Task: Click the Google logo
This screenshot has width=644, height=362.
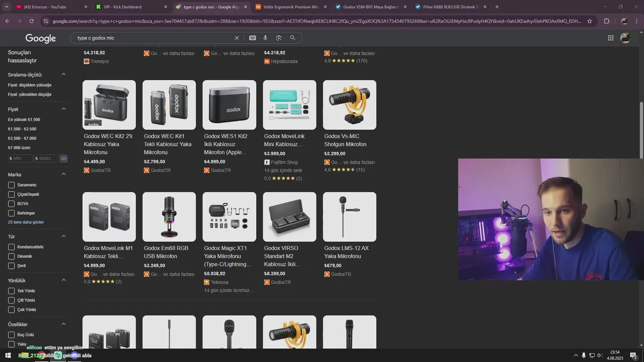Action: coord(40,38)
